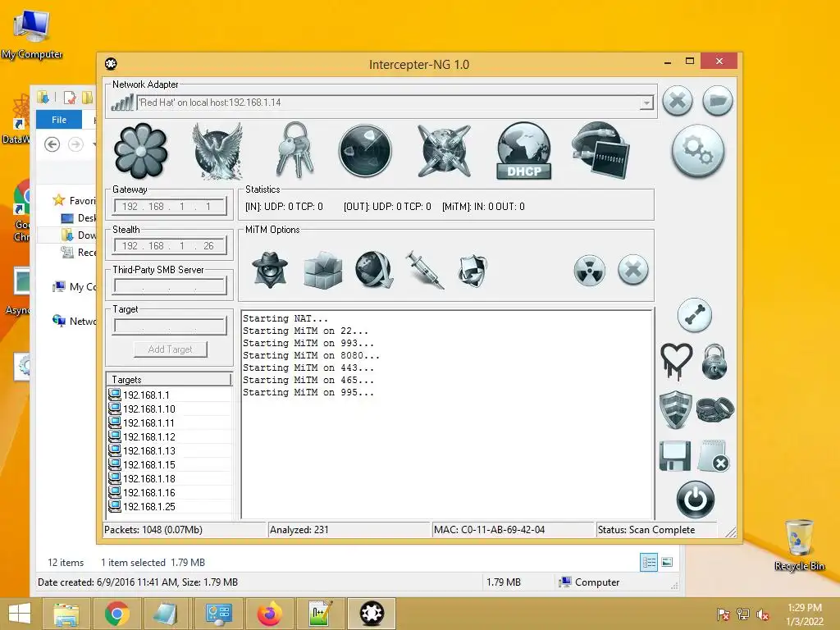Image resolution: width=840 pixels, height=630 pixels.
Task: Click the 'Starting MiTM on 8080...' log line
Action: [311, 356]
